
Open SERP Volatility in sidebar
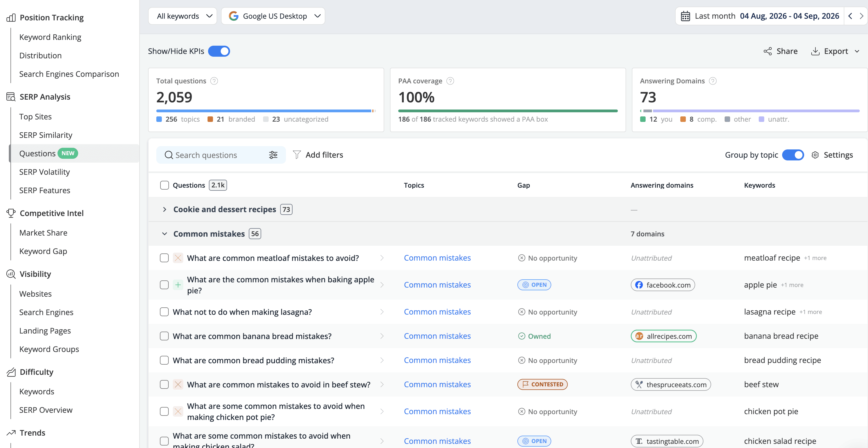pyautogui.click(x=45, y=172)
